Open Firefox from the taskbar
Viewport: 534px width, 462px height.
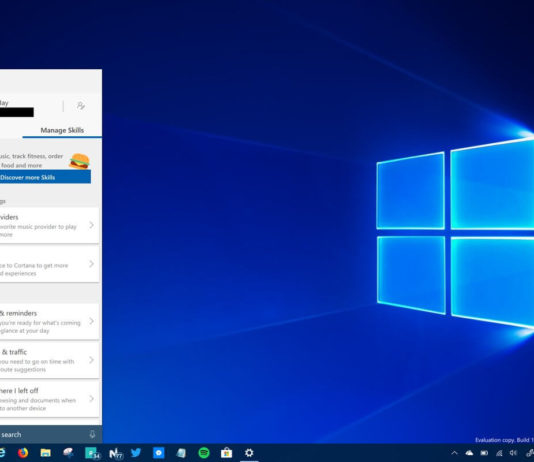23,452
